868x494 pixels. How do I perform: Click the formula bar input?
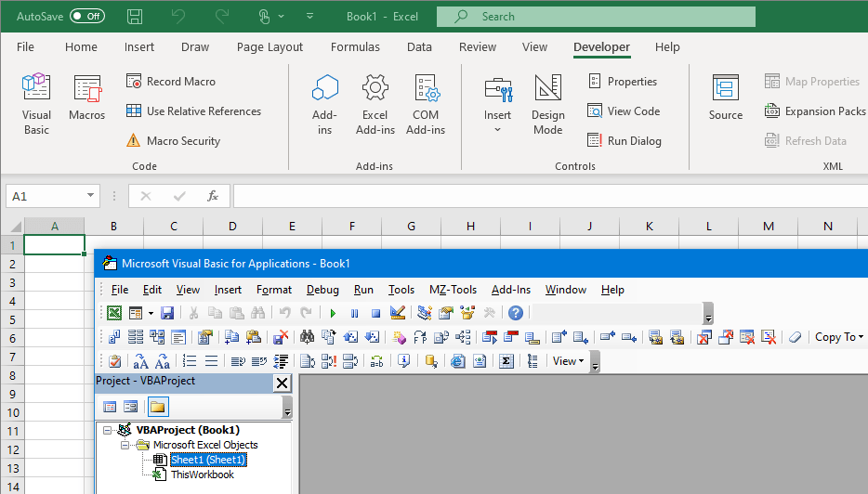pos(551,196)
